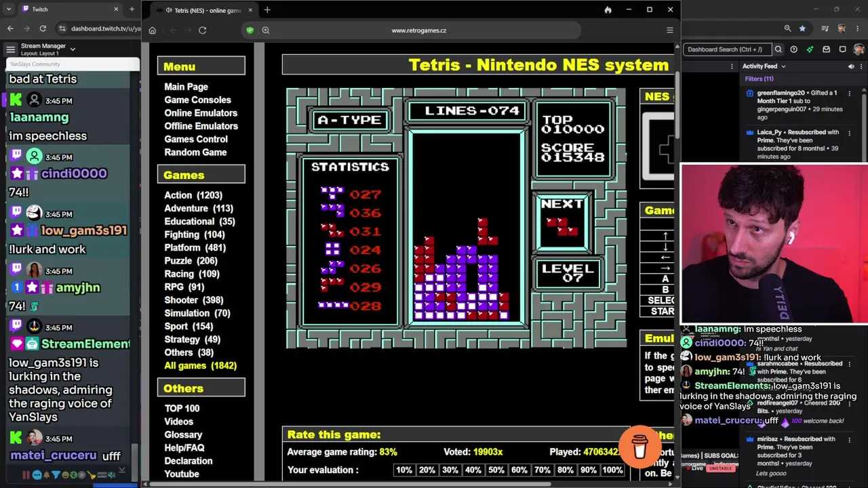Reload the Twitch dashboard page

(x=43, y=28)
